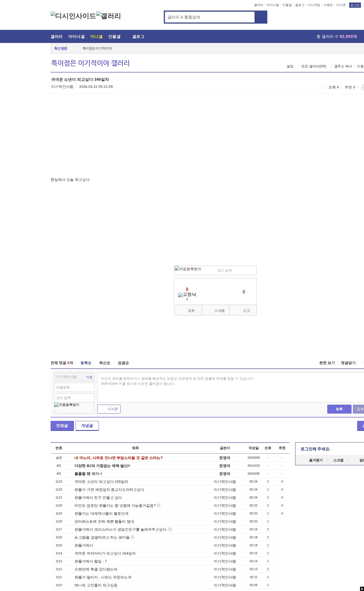Click the 로그인 button at top right

tap(355, 5)
